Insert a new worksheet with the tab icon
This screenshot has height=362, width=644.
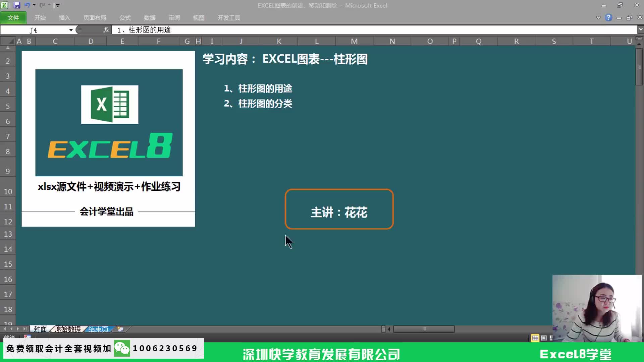(120, 329)
